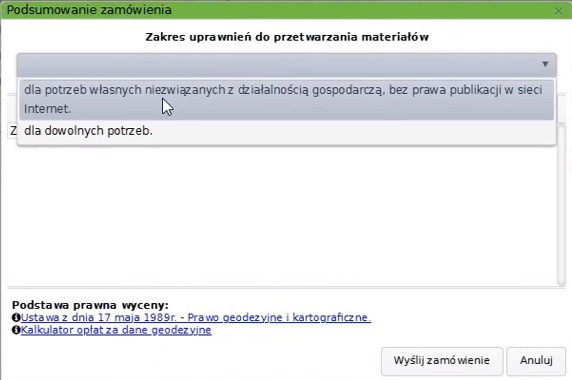Open the Kalkulator opłat za dane geodezyjne link
The width and height of the screenshot is (572, 380).
[116, 330]
